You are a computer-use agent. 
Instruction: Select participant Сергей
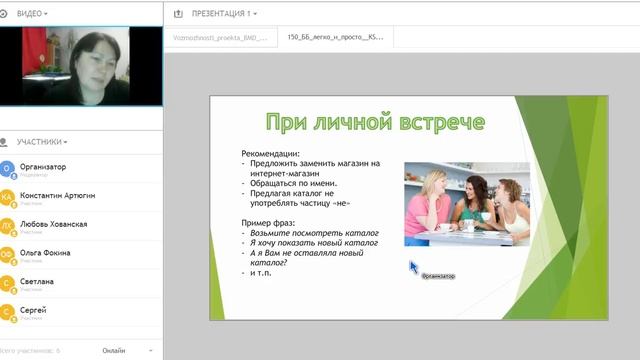[x=81, y=312]
